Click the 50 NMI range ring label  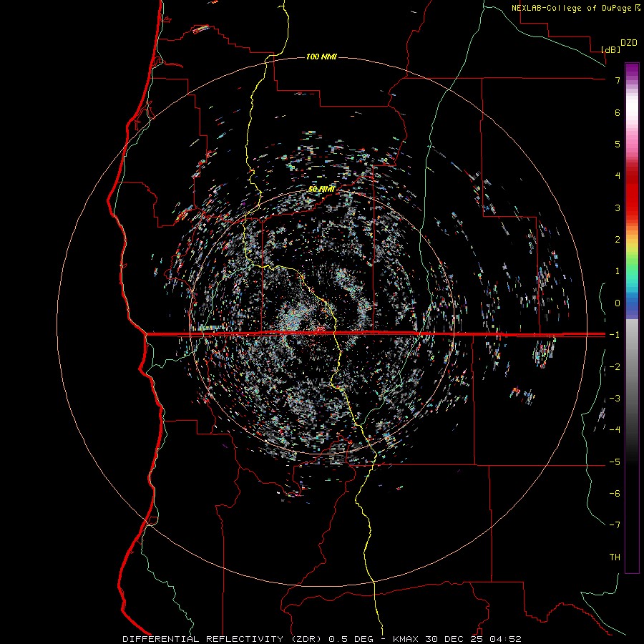321,189
